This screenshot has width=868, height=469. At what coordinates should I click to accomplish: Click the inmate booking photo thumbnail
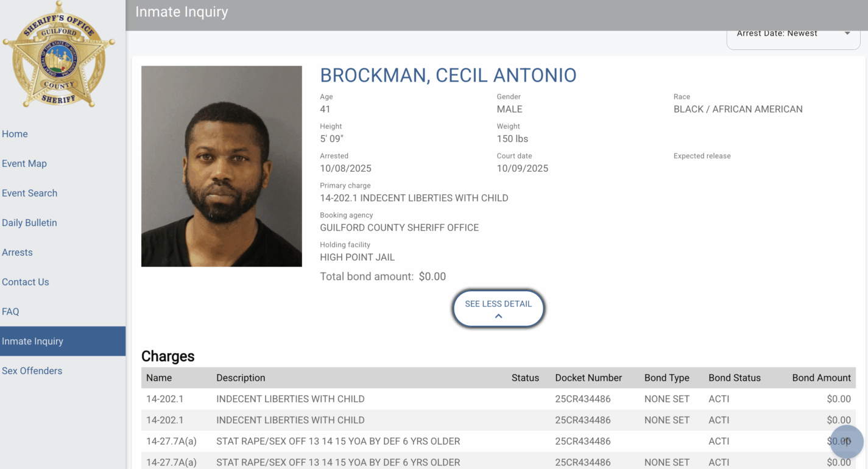click(x=222, y=166)
